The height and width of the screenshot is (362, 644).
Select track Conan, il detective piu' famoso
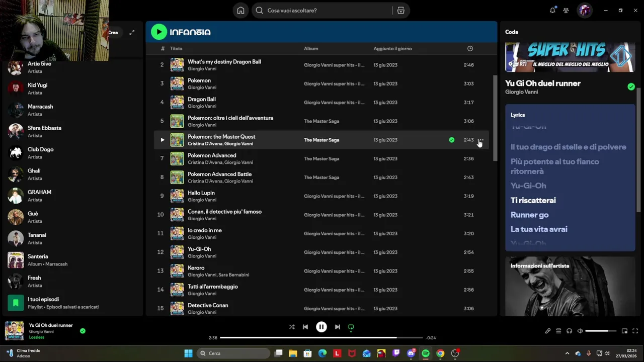[x=224, y=212]
